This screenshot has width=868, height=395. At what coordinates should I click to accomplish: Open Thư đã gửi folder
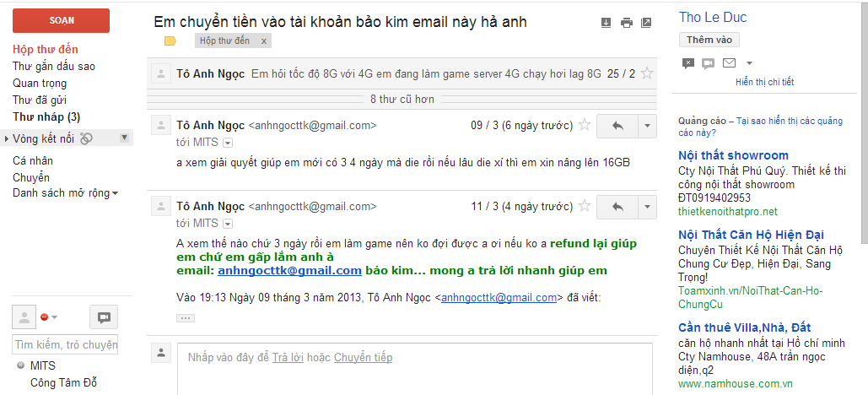40,100
